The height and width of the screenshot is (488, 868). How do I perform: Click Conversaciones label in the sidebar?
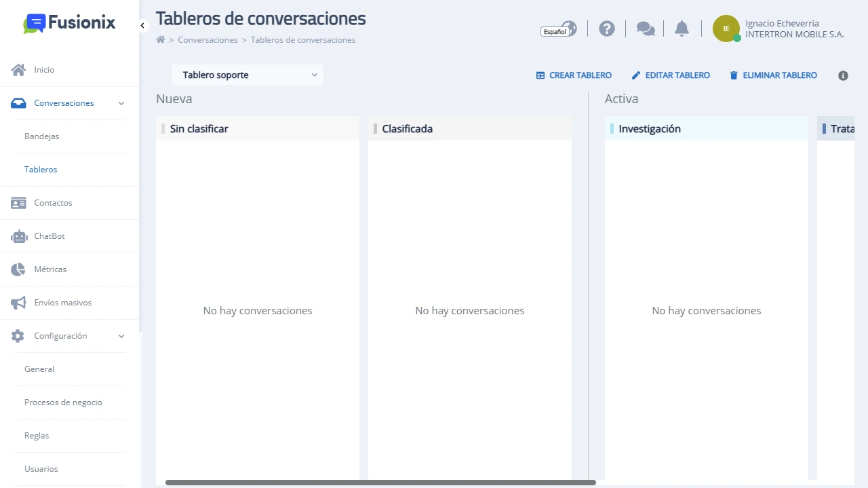tap(64, 103)
